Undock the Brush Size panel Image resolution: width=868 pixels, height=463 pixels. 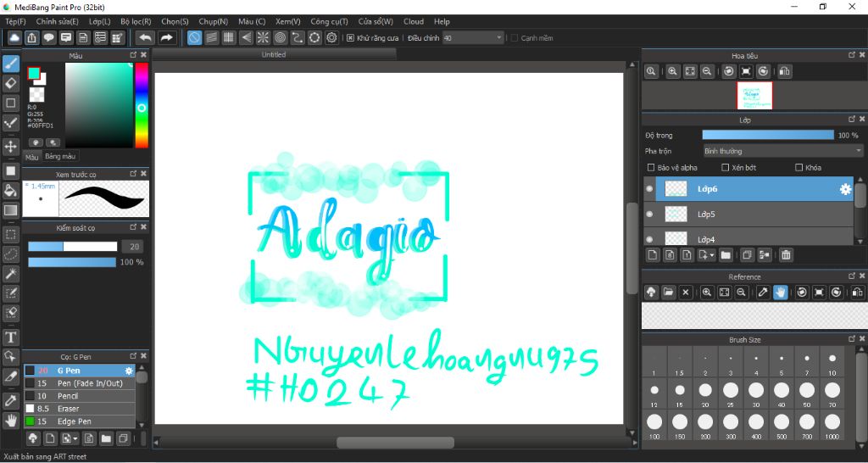tap(852, 339)
